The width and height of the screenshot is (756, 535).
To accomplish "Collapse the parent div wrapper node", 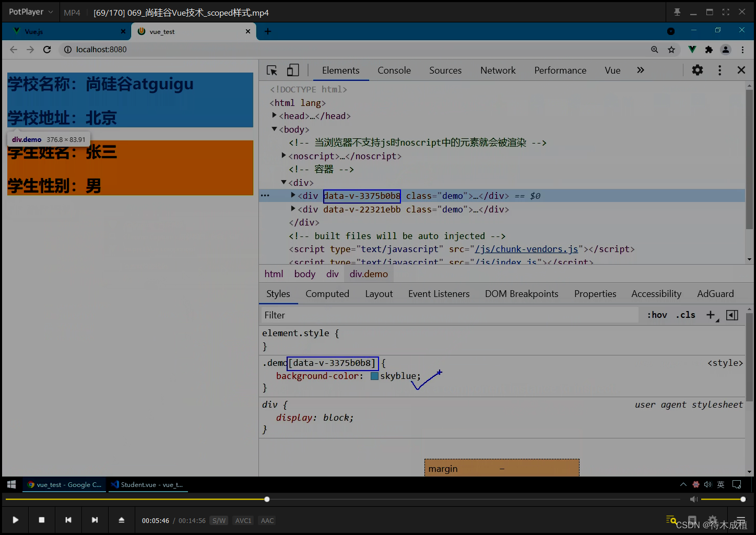I will pyautogui.click(x=284, y=182).
